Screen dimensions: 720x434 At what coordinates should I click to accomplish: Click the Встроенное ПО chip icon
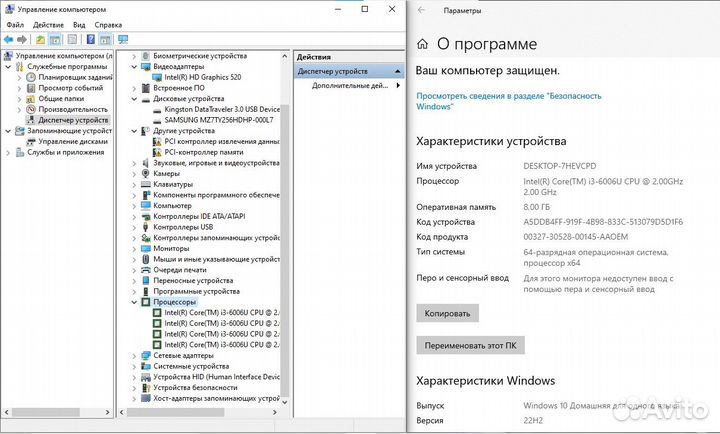point(146,88)
